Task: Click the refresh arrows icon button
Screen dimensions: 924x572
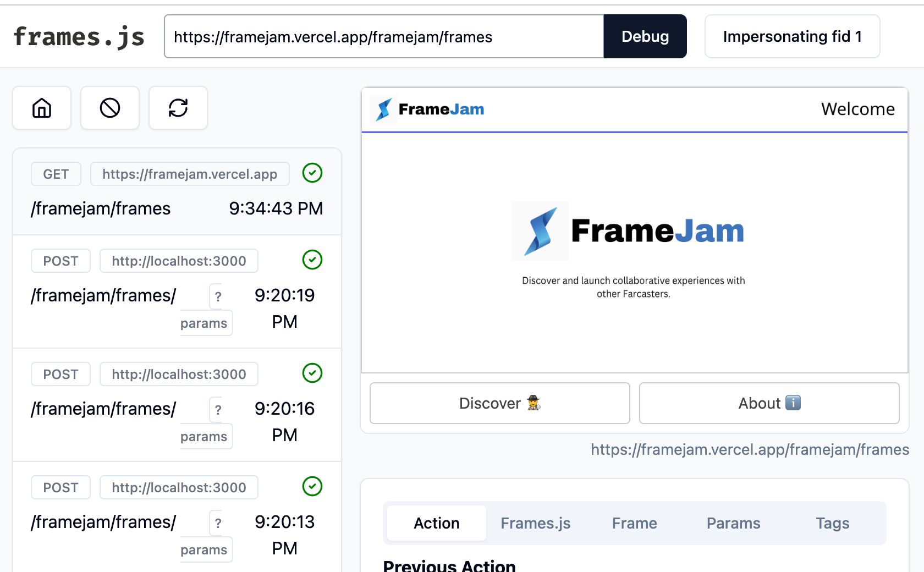Action: pos(178,108)
